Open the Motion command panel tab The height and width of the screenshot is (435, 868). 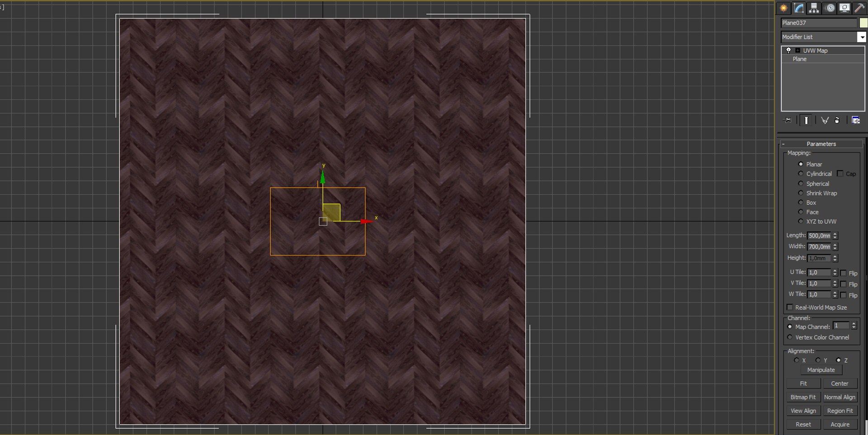(830, 8)
